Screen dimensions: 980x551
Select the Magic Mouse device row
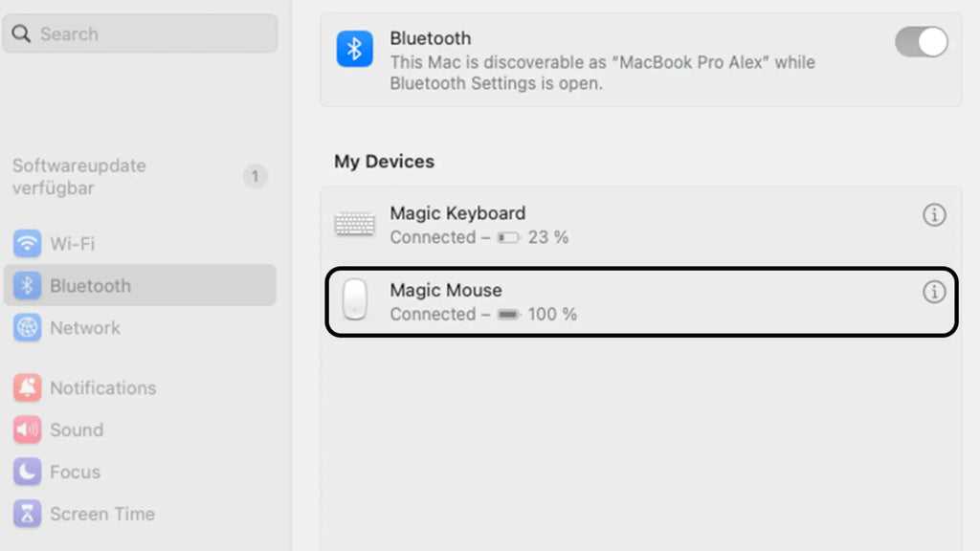pos(641,301)
